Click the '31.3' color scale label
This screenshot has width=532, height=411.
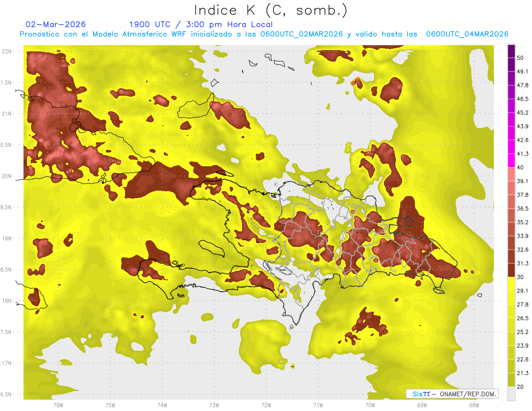[523, 263]
